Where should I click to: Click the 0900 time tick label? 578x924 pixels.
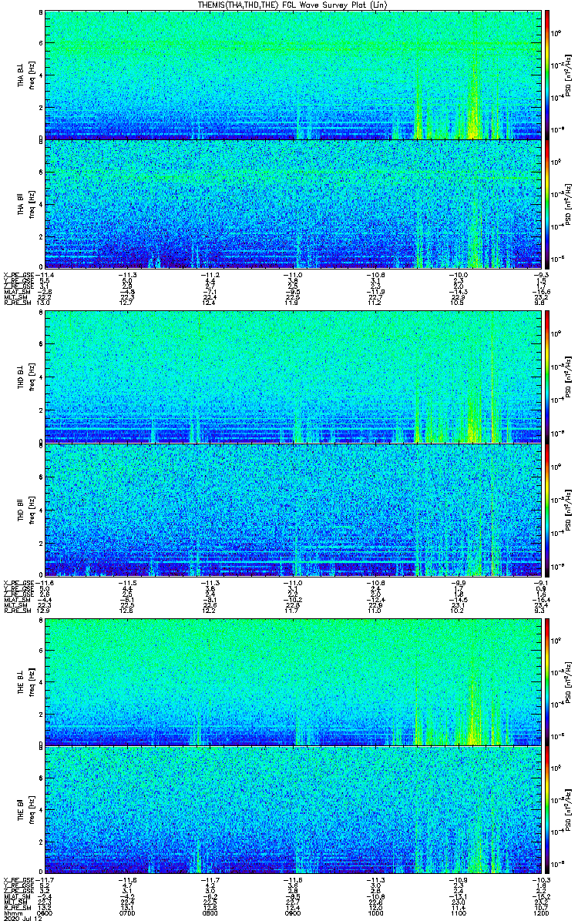point(294,912)
